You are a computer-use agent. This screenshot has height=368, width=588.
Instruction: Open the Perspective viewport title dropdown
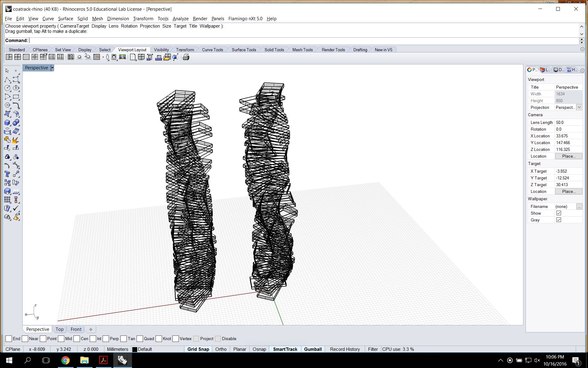pos(52,68)
